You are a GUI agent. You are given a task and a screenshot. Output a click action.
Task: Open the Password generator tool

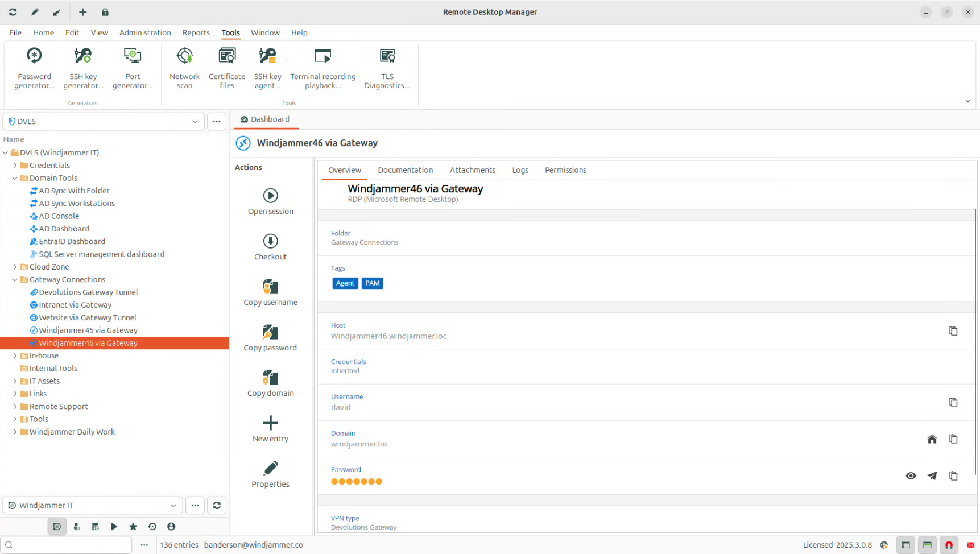[x=34, y=68]
